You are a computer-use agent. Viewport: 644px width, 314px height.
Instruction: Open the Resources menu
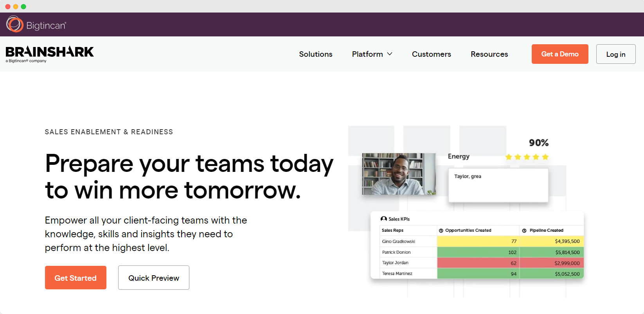(x=489, y=54)
